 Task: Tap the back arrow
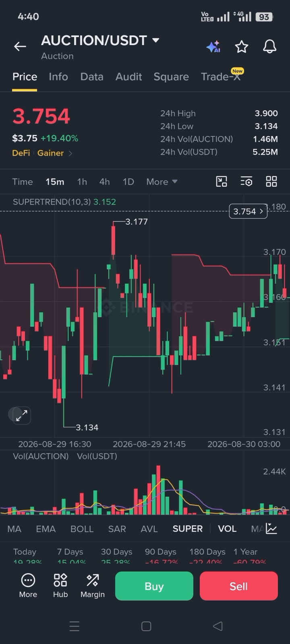coord(20,47)
